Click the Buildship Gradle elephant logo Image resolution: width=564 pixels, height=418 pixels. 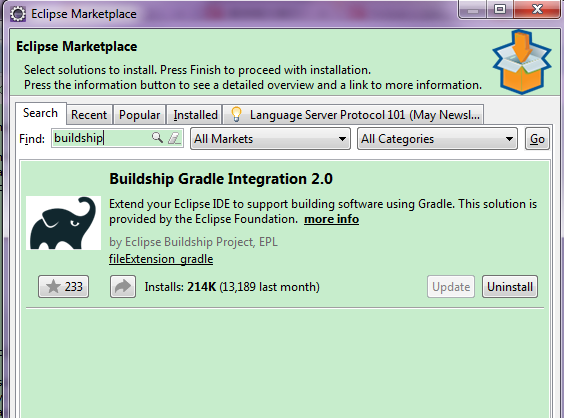(x=63, y=223)
